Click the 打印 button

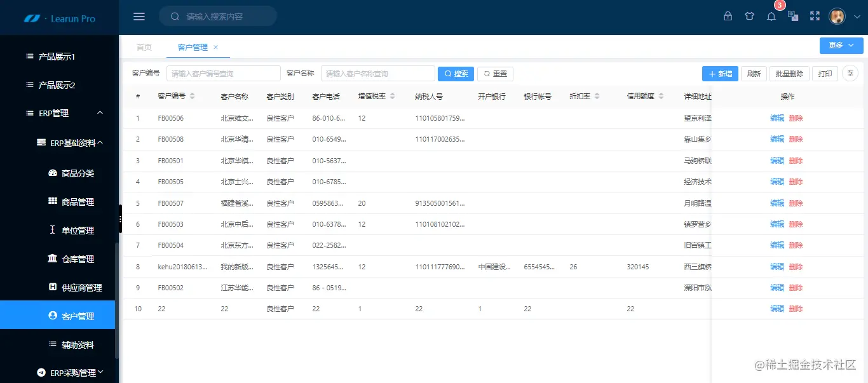tap(825, 74)
